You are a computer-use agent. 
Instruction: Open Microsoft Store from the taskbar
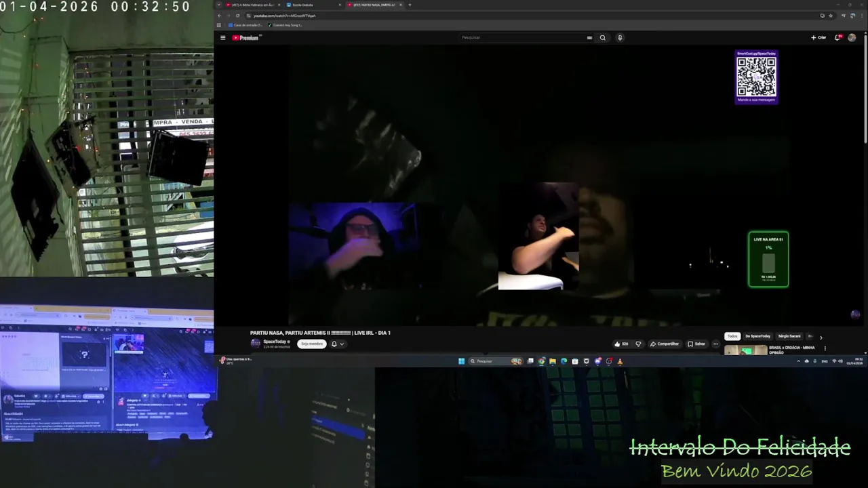click(x=575, y=361)
